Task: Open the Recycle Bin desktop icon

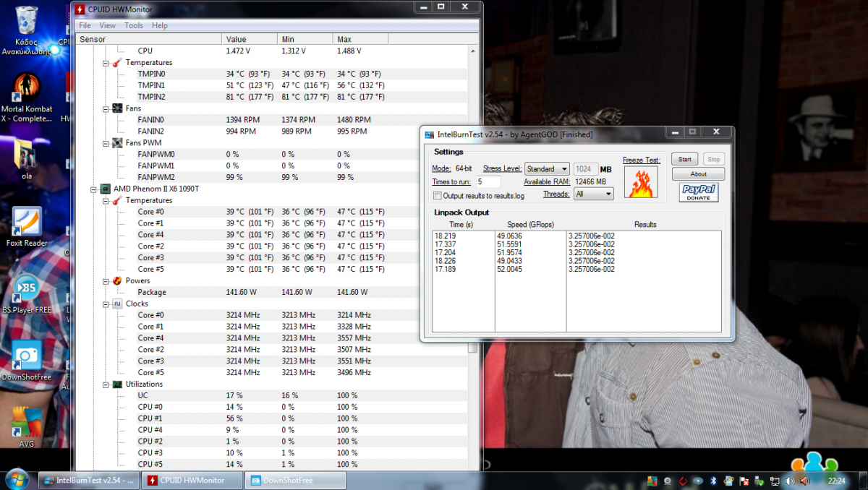Action: tap(27, 31)
